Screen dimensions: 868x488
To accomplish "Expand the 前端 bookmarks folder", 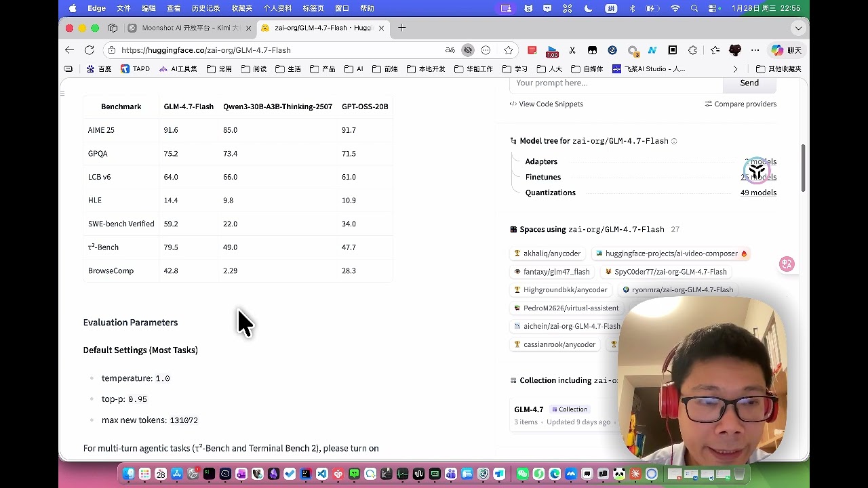I will [x=385, y=69].
